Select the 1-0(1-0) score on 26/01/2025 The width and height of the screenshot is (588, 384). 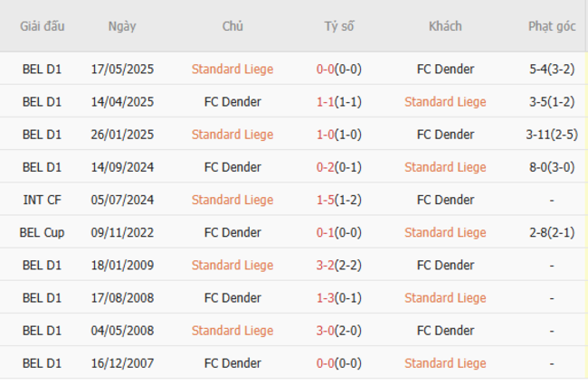339,135
